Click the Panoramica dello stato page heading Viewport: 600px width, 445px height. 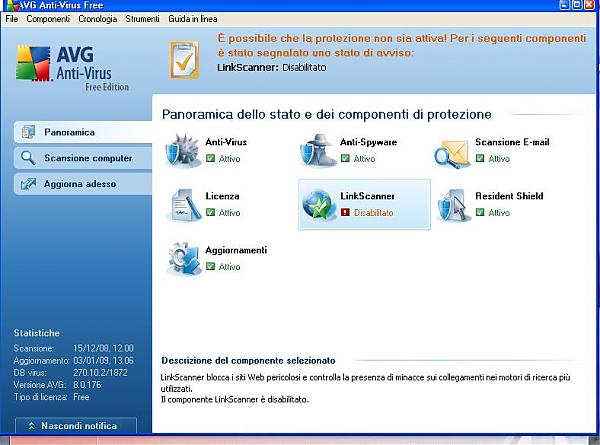point(326,114)
